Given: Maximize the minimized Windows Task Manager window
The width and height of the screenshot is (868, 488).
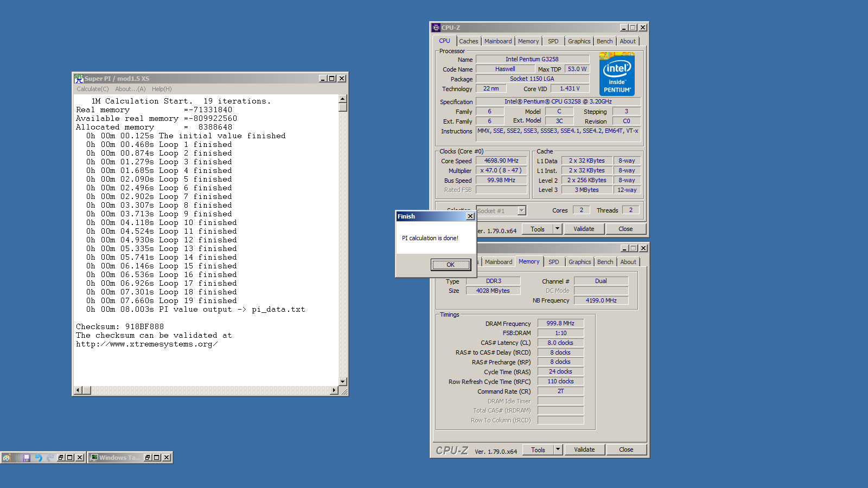Looking at the screenshot, I should pos(157,458).
